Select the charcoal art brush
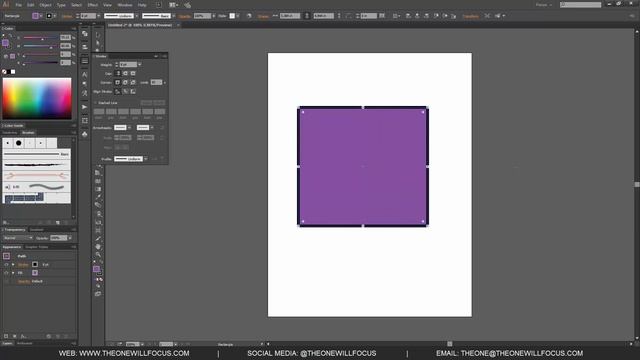The width and height of the screenshot is (640, 360). point(36,165)
